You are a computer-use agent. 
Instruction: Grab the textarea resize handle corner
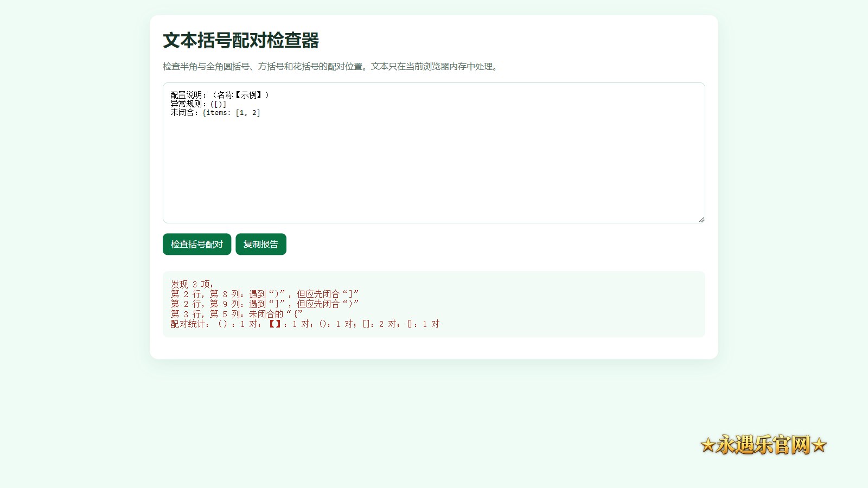(x=701, y=220)
